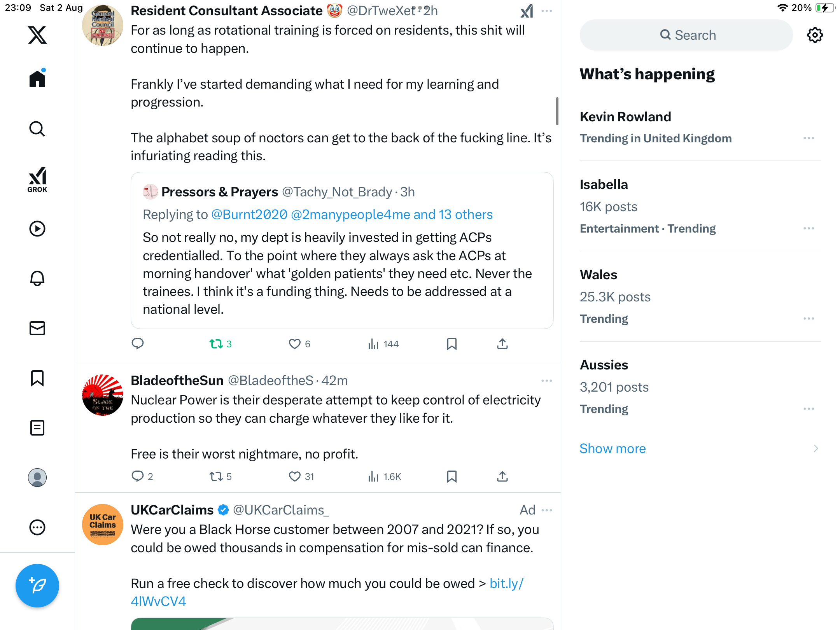Click Show more under trends

(x=612, y=448)
